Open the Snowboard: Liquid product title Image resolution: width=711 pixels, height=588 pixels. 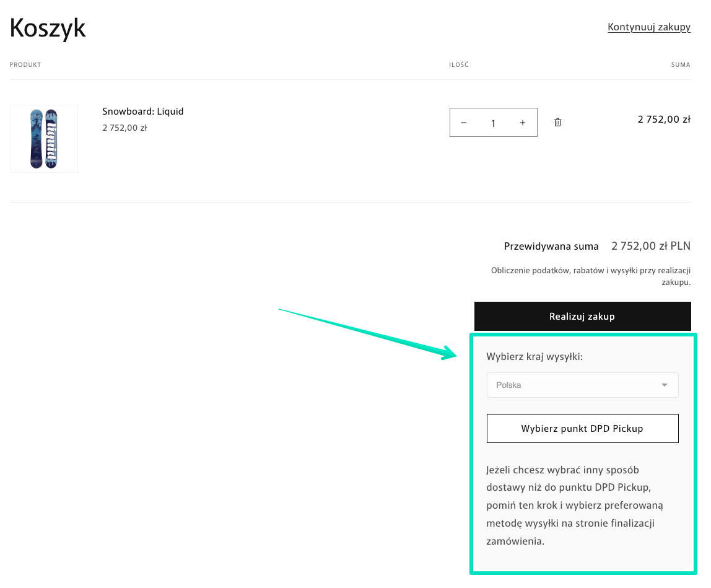coord(143,112)
